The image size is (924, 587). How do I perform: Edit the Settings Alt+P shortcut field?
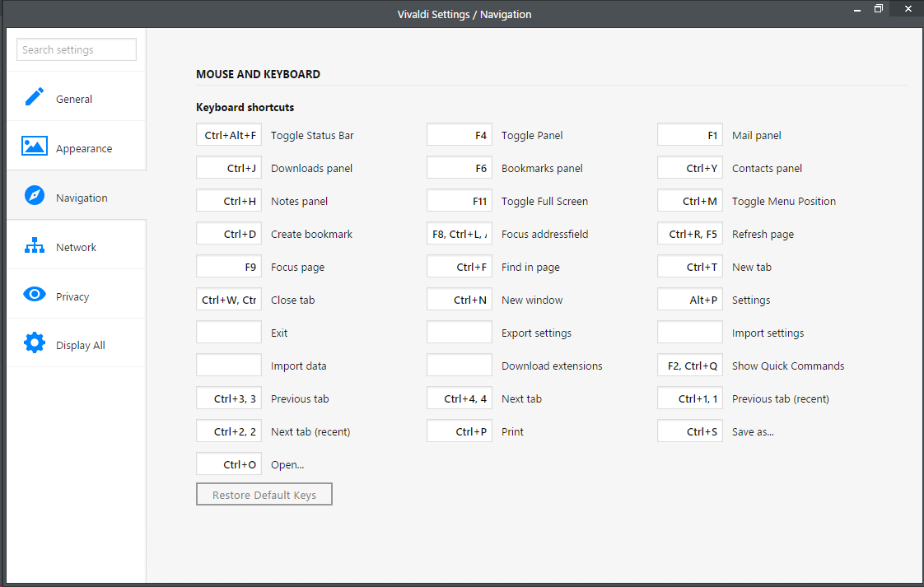(690, 300)
